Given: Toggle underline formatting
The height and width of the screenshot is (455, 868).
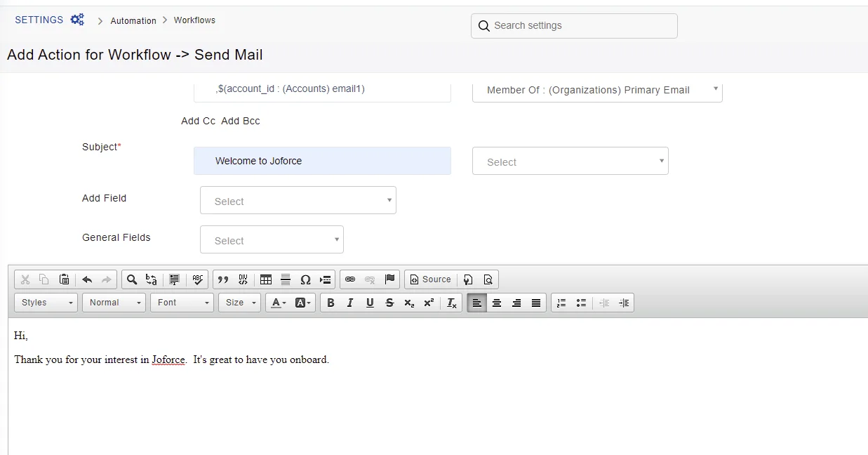Looking at the screenshot, I should coord(370,303).
